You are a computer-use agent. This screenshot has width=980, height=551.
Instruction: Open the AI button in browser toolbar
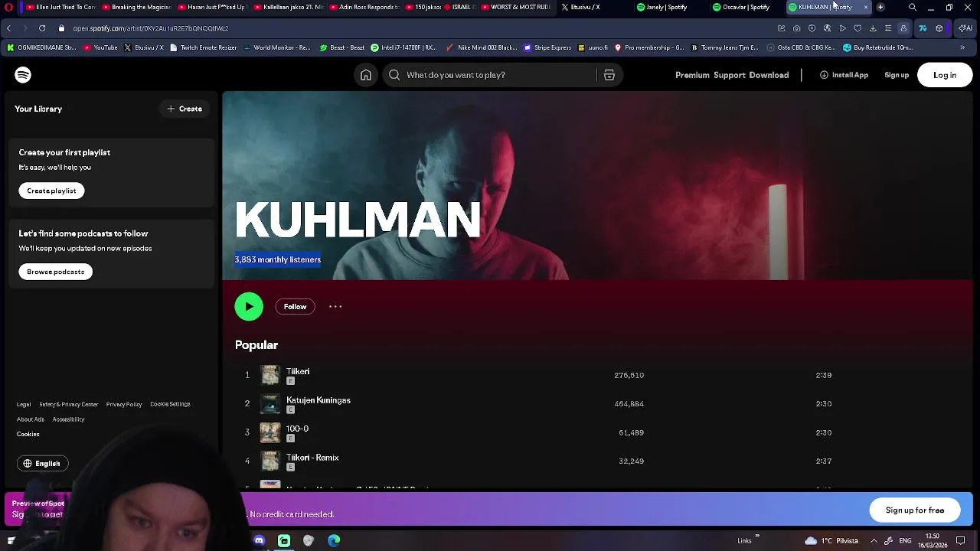point(964,28)
